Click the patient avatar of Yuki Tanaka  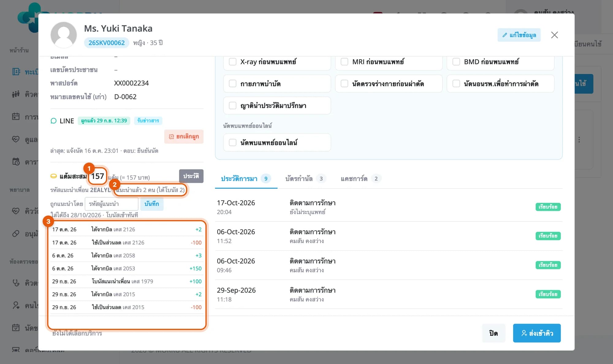pyautogui.click(x=63, y=35)
